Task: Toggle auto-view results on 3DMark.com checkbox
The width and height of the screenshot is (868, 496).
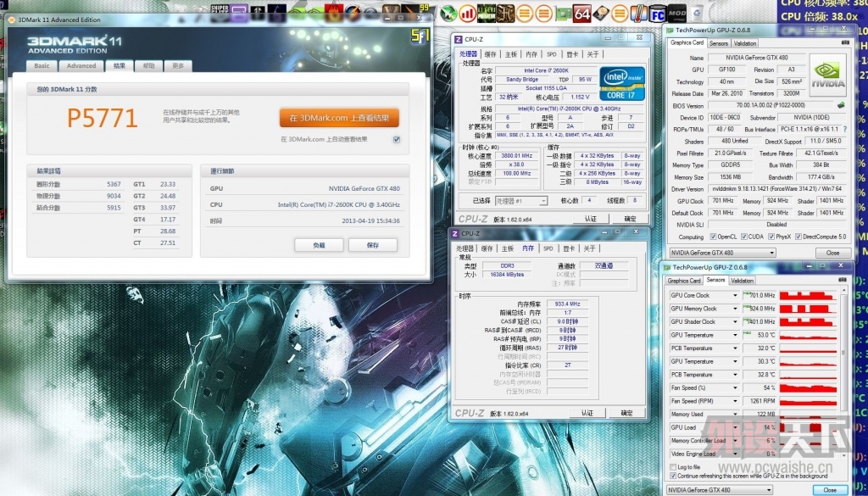Action: coord(397,140)
